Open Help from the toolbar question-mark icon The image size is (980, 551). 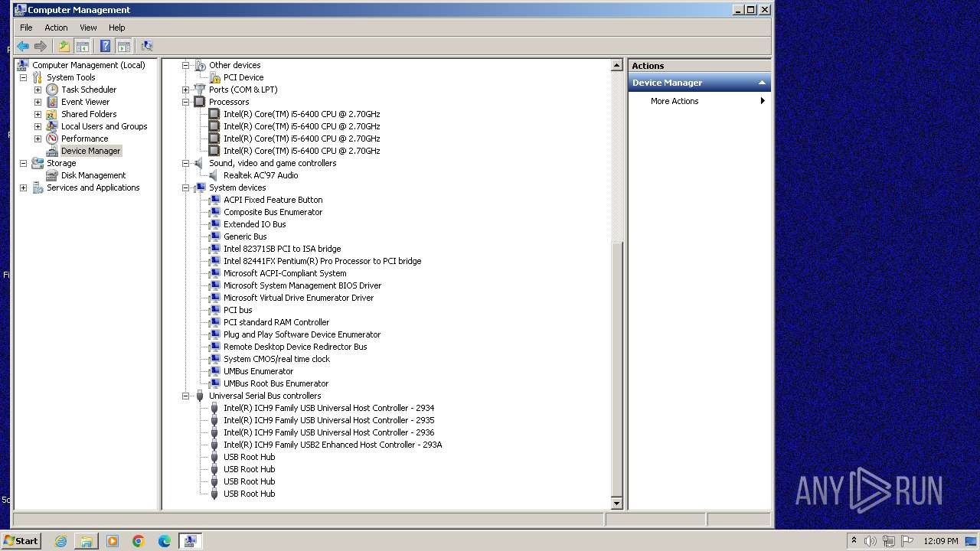(106, 47)
